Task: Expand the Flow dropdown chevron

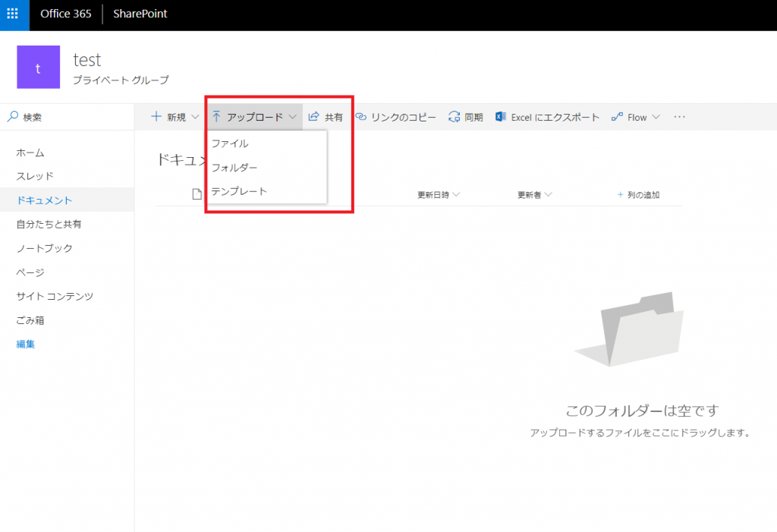Action: tap(656, 117)
